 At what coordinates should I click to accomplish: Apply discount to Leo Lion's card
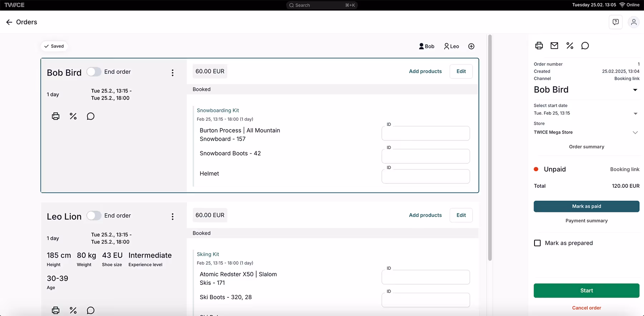point(73,310)
